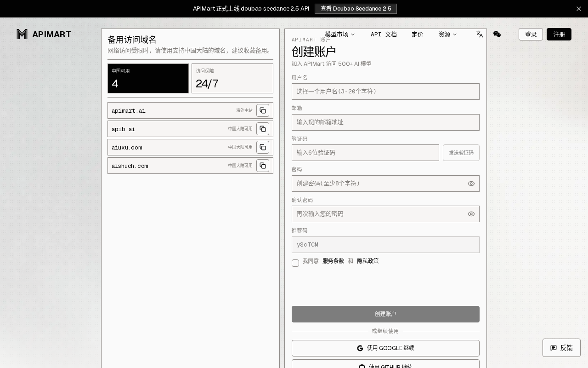Open the 反馈 feedback button
The height and width of the screenshot is (368, 588).
(x=561, y=348)
